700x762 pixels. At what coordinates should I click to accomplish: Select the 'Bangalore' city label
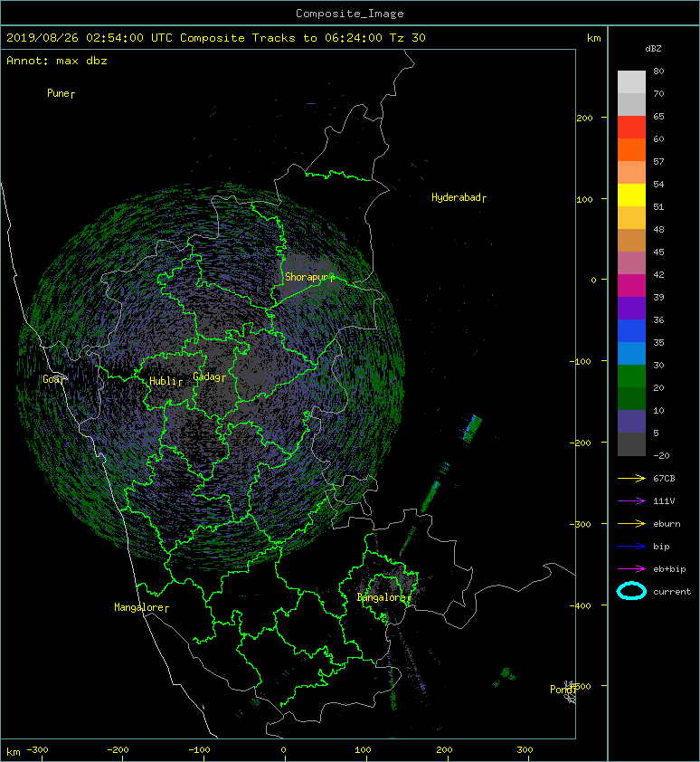click(x=383, y=597)
